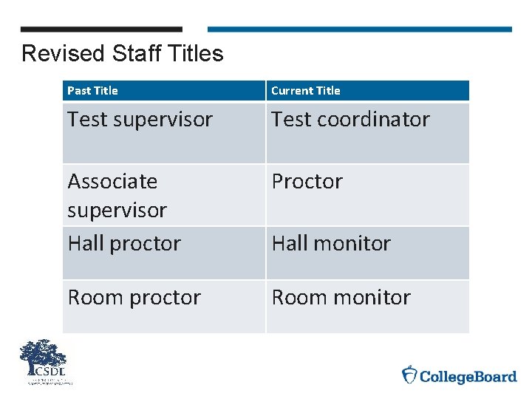Click the "Past Title" column header
The image size is (532, 399).
[x=92, y=91]
